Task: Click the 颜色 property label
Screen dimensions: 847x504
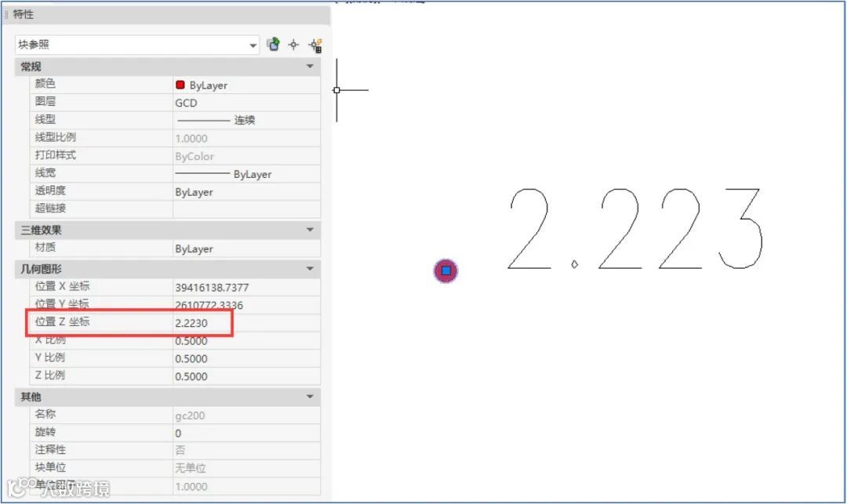Action: [x=45, y=84]
